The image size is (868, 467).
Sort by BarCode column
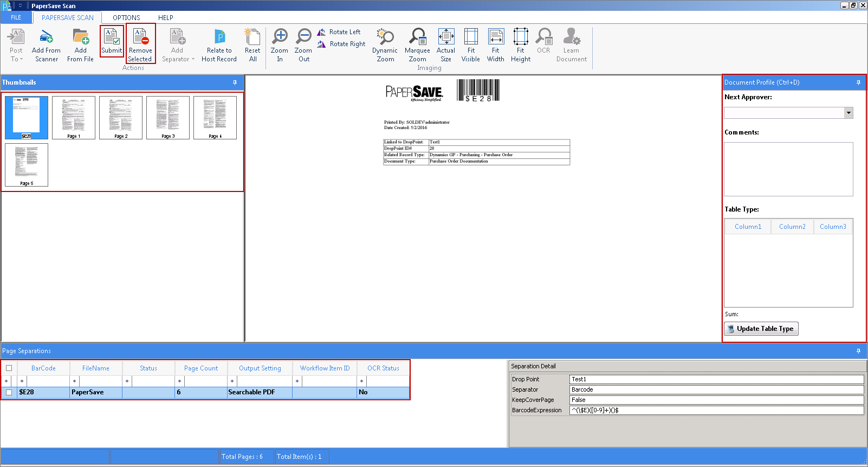coord(43,368)
